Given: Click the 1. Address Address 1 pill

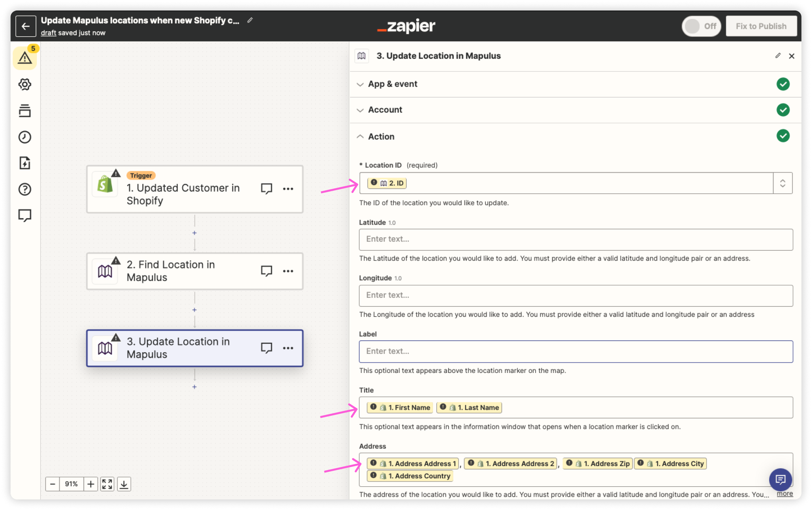Looking at the screenshot, I should [413, 464].
